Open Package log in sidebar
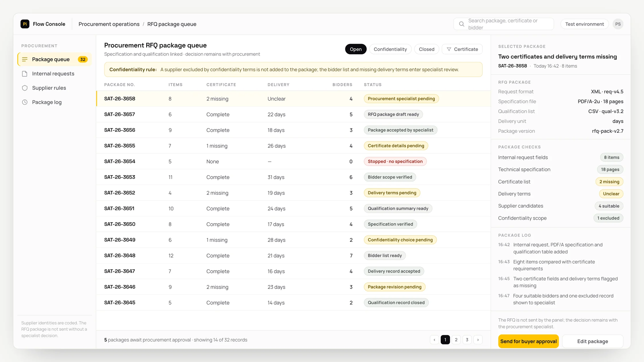This screenshot has width=644, height=362. click(55, 102)
